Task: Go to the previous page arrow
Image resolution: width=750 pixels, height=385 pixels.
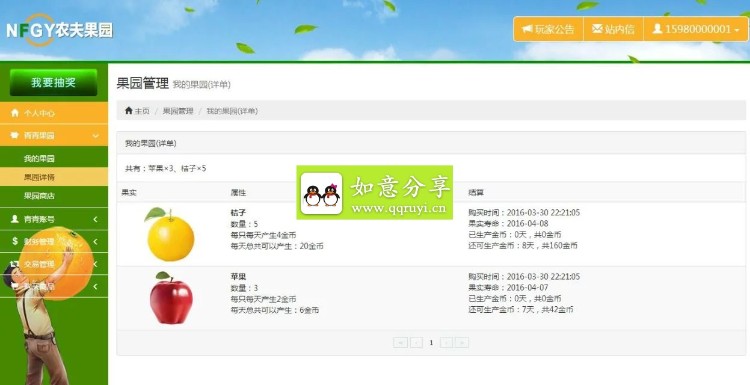Action: [x=417, y=342]
